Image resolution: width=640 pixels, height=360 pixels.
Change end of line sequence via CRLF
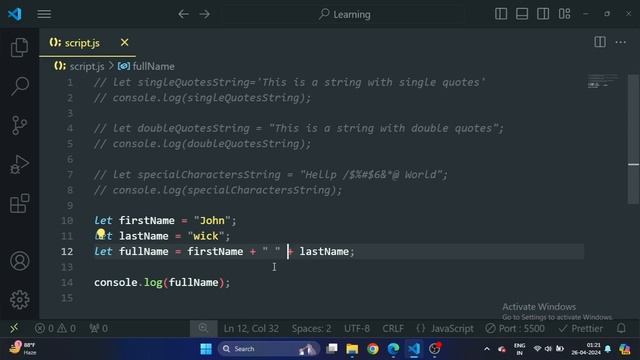[393, 328]
